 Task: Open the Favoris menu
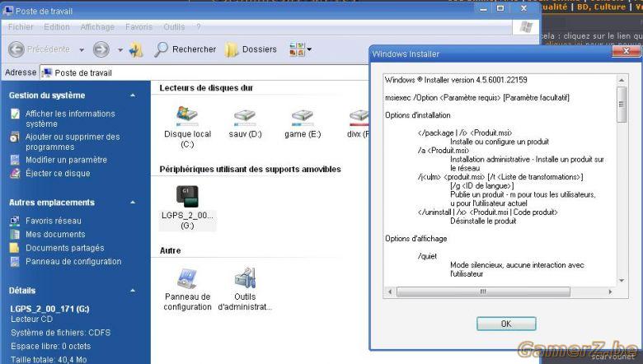point(138,27)
